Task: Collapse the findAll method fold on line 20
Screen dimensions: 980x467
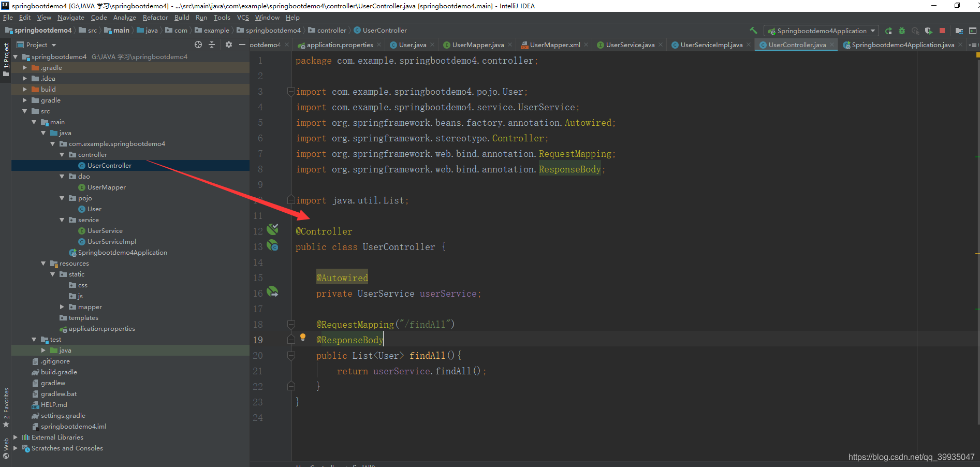Action: pos(291,355)
